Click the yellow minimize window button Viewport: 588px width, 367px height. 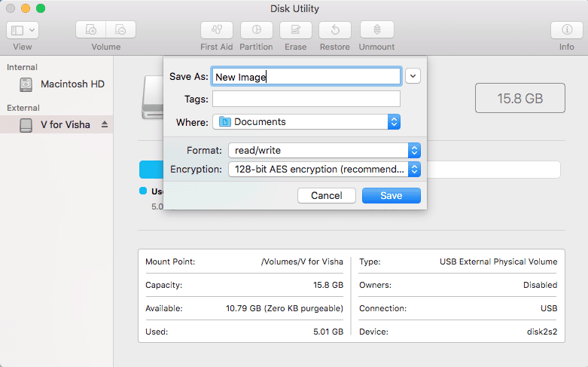pyautogui.click(x=26, y=8)
